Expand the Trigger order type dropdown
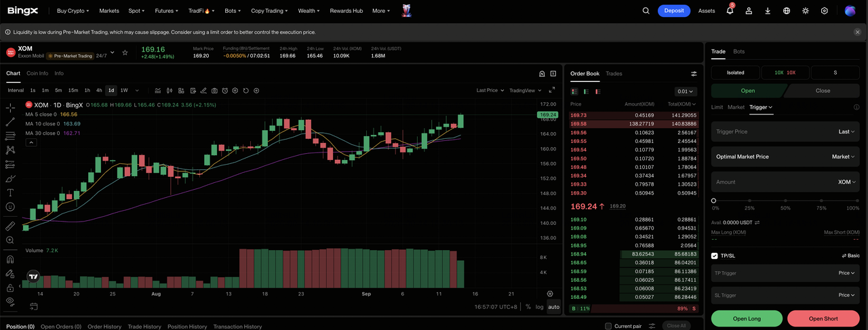 pos(761,107)
